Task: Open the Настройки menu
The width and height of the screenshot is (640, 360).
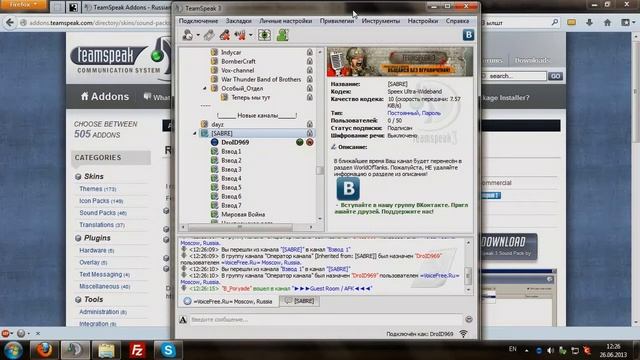Action: (x=423, y=21)
